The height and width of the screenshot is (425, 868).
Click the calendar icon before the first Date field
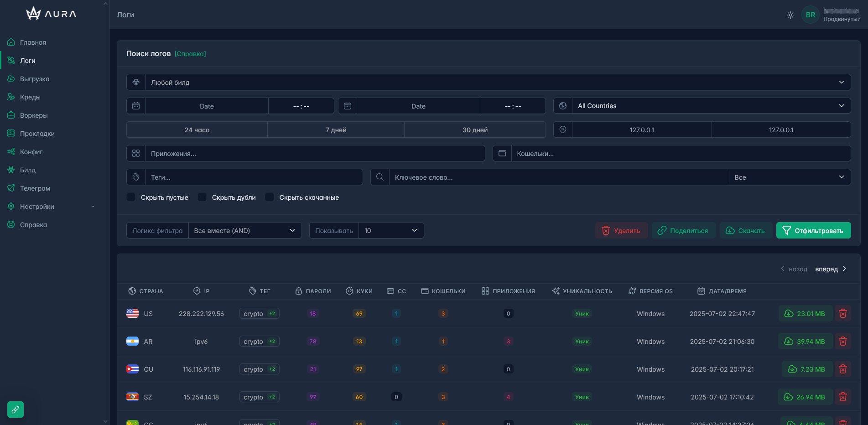136,106
